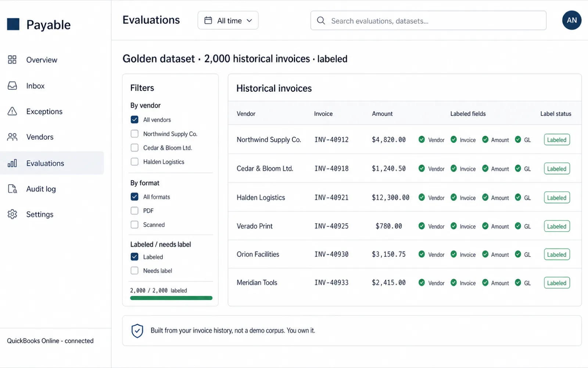Viewport: 588px width, 368px height.
Task: Open Exceptions from the sidebar
Action: click(52, 111)
